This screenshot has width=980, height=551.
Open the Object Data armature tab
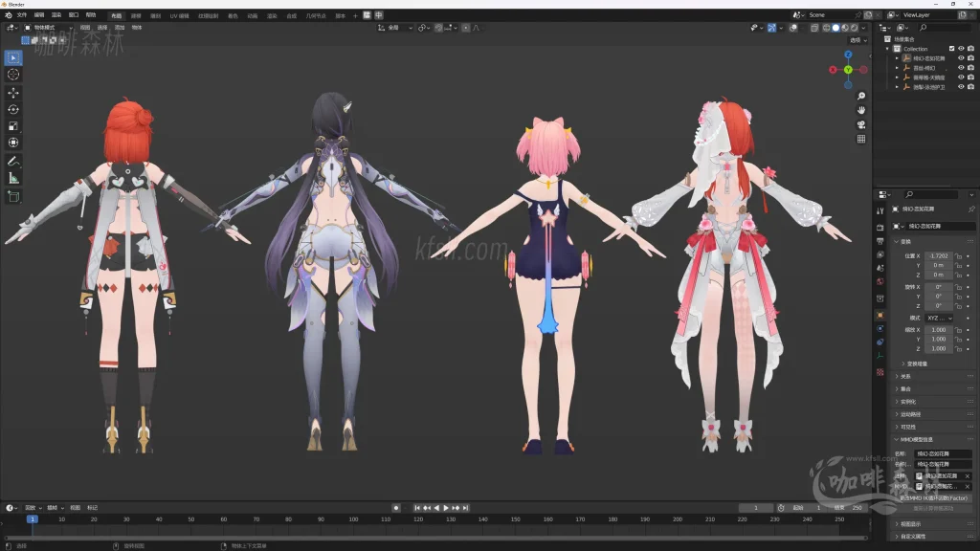coord(880,356)
